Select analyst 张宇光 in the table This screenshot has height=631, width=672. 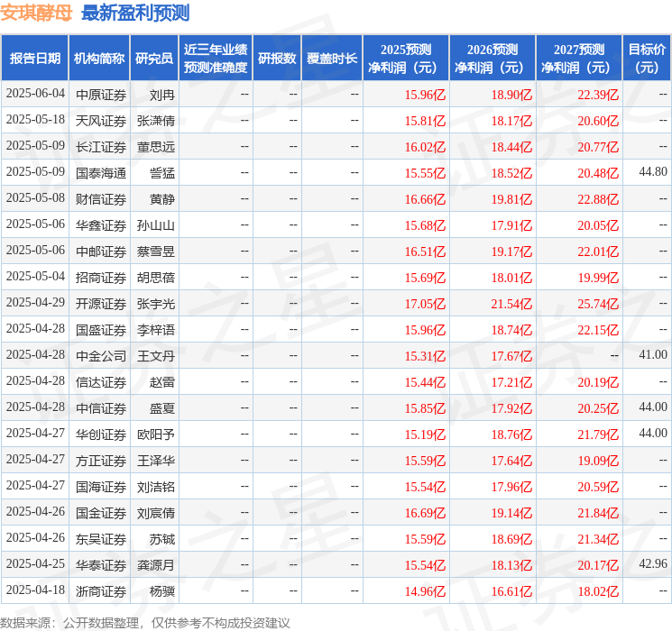156,303
